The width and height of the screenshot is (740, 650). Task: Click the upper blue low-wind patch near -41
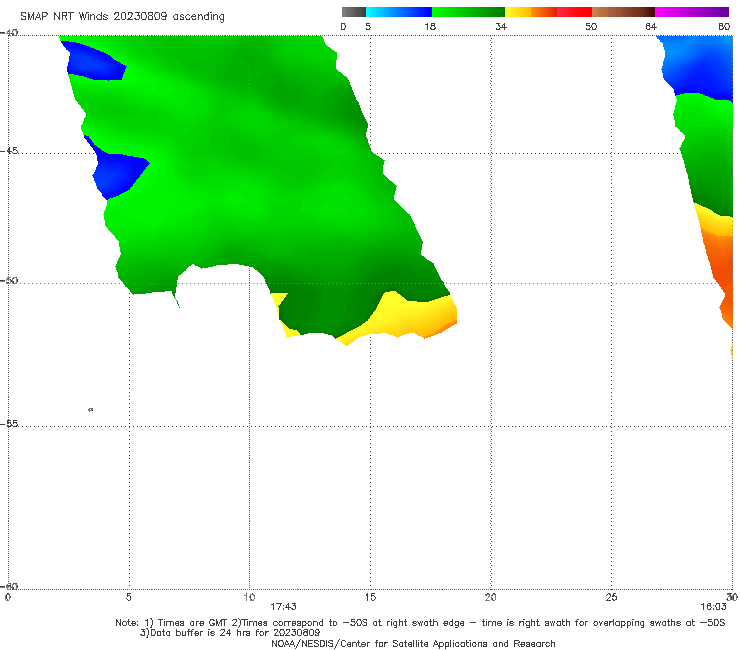(94, 62)
